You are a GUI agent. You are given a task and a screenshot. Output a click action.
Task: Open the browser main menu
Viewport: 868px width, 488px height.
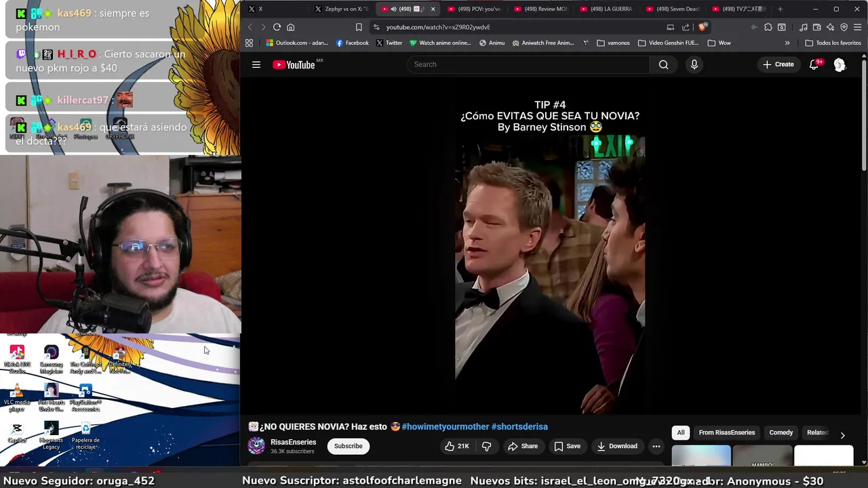click(858, 27)
